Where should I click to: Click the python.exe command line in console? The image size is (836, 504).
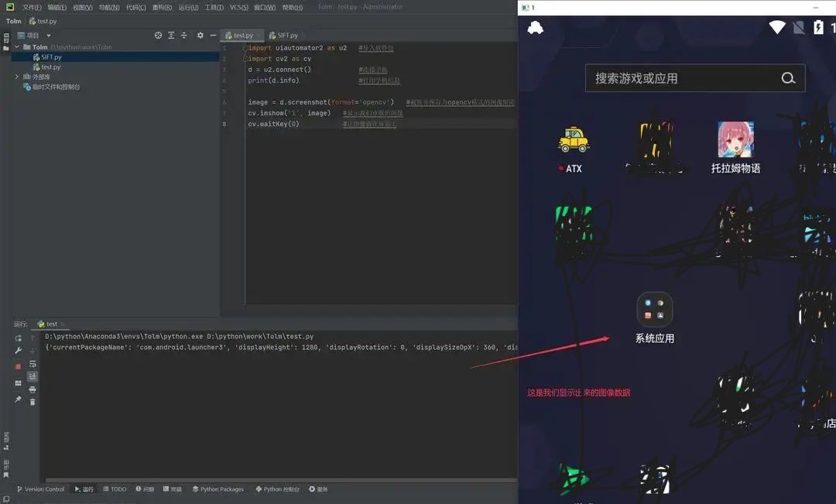click(x=179, y=337)
